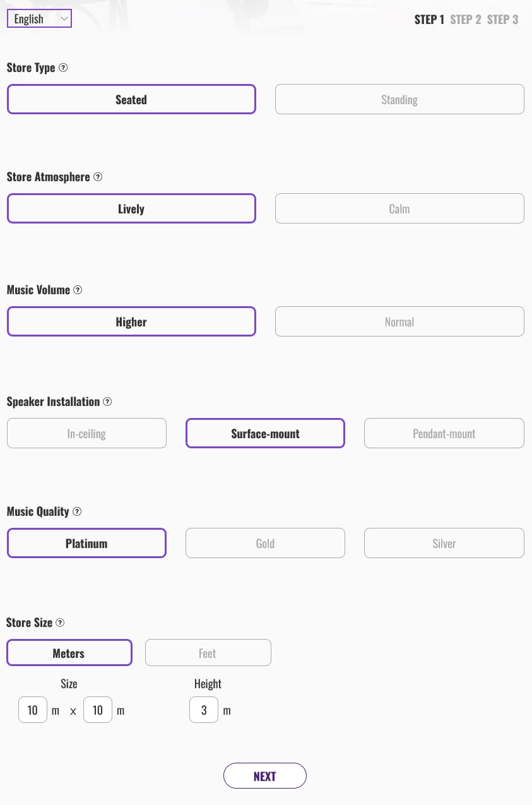532x805 pixels.
Task: Select Standing store type
Action: click(399, 99)
